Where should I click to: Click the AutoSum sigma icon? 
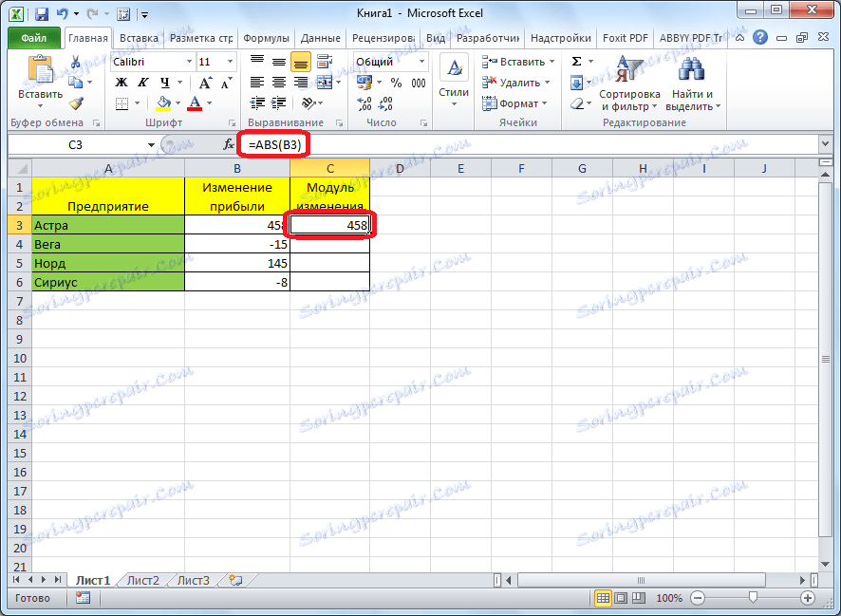(576, 62)
